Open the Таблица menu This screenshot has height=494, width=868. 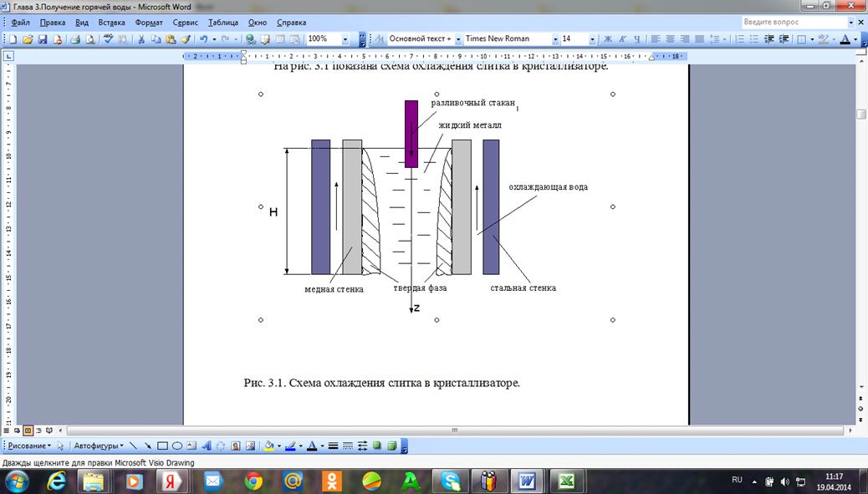[222, 23]
